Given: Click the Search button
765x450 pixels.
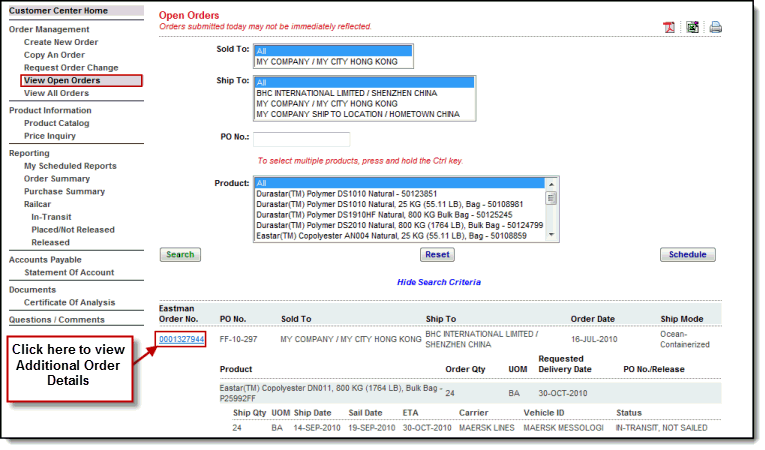Looking at the screenshot, I should pos(180,255).
